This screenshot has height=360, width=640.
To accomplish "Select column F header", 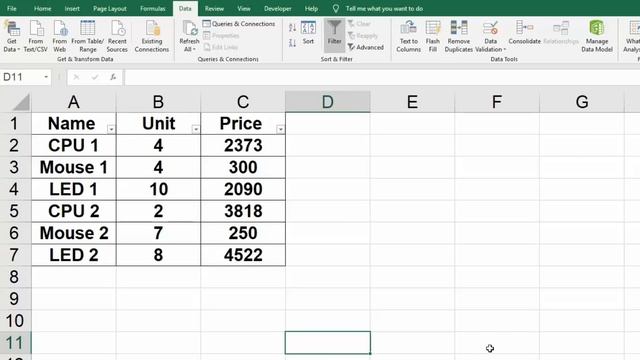I will (497, 102).
